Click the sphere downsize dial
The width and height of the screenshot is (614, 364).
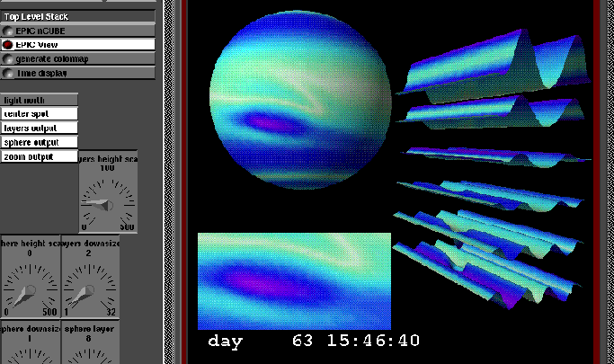[x=30, y=355]
